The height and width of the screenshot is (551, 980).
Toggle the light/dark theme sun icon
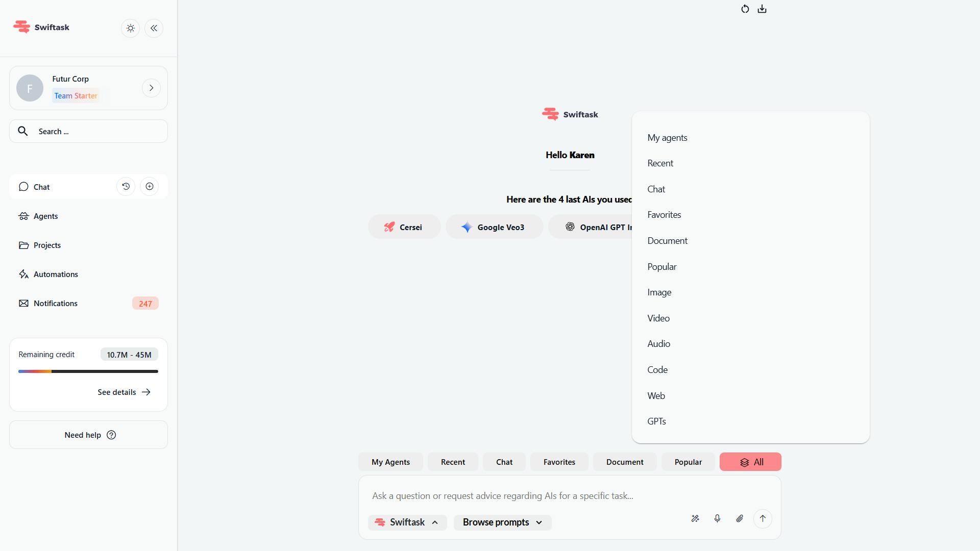(x=131, y=28)
